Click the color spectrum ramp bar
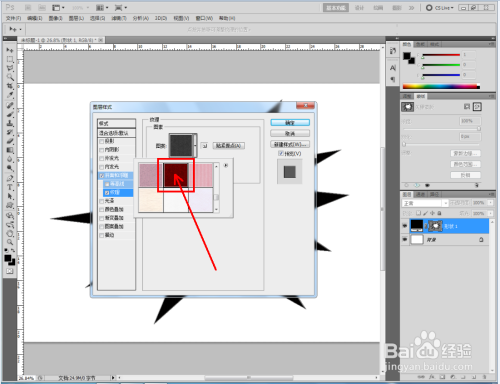Viewport: 500px width, 384px height. 441,87
